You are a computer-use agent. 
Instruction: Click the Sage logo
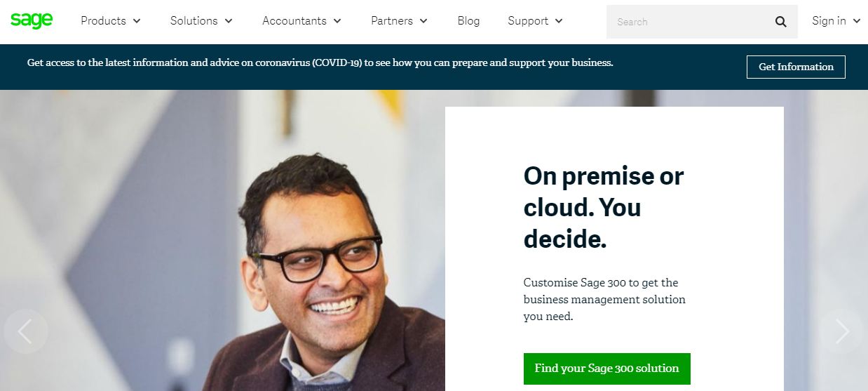click(32, 20)
